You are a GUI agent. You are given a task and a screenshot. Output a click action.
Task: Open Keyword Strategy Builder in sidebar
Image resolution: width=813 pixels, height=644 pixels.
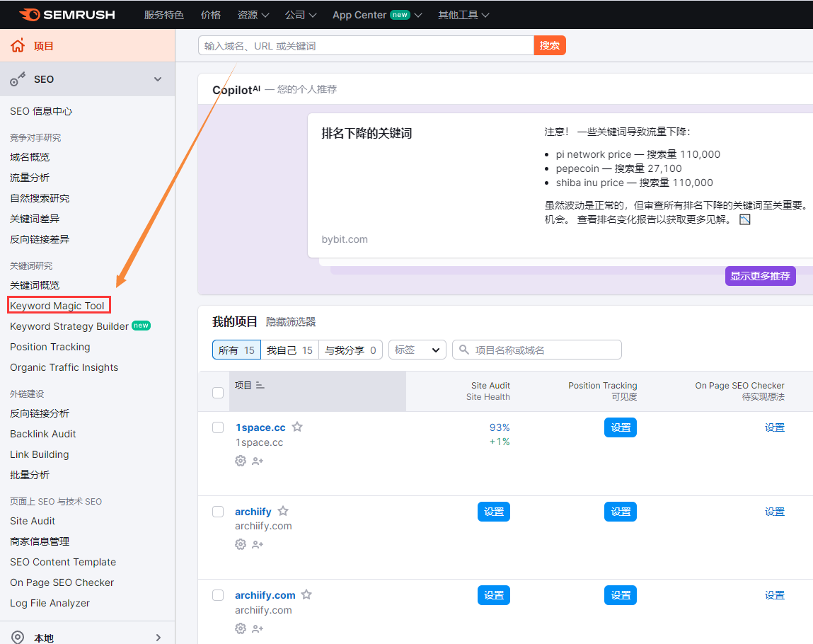pyautogui.click(x=69, y=326)
